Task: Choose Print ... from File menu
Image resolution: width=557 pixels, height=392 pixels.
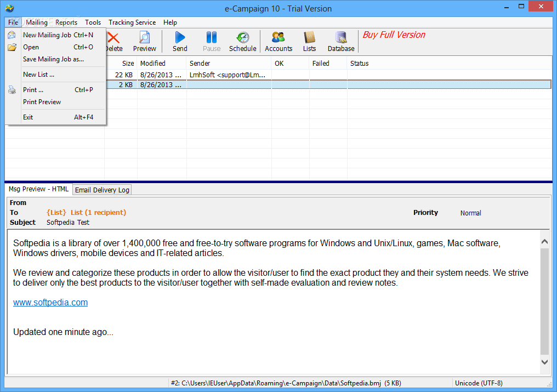Action: [56, 90]
